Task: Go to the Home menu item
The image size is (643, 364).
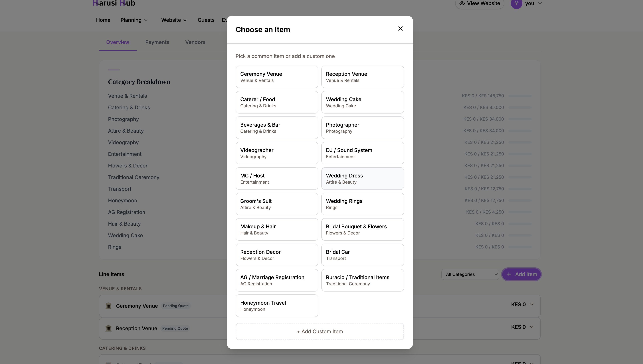Action: point(103,20)
